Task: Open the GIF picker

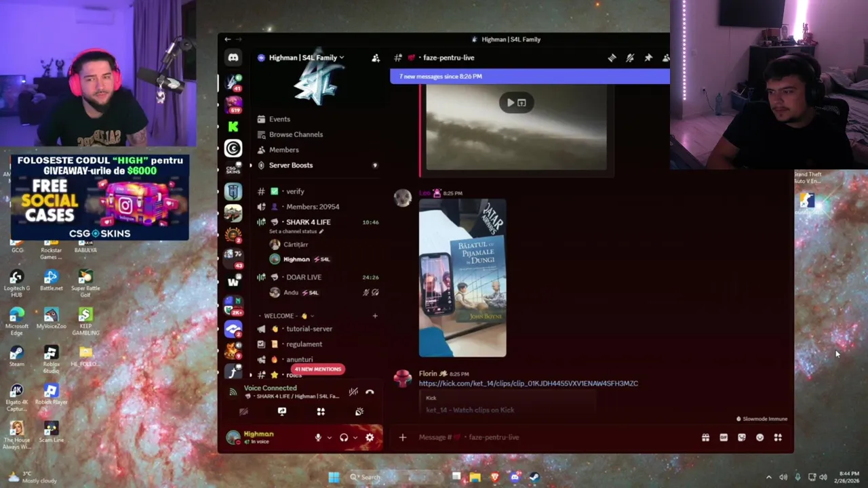Action: (724, 438)
